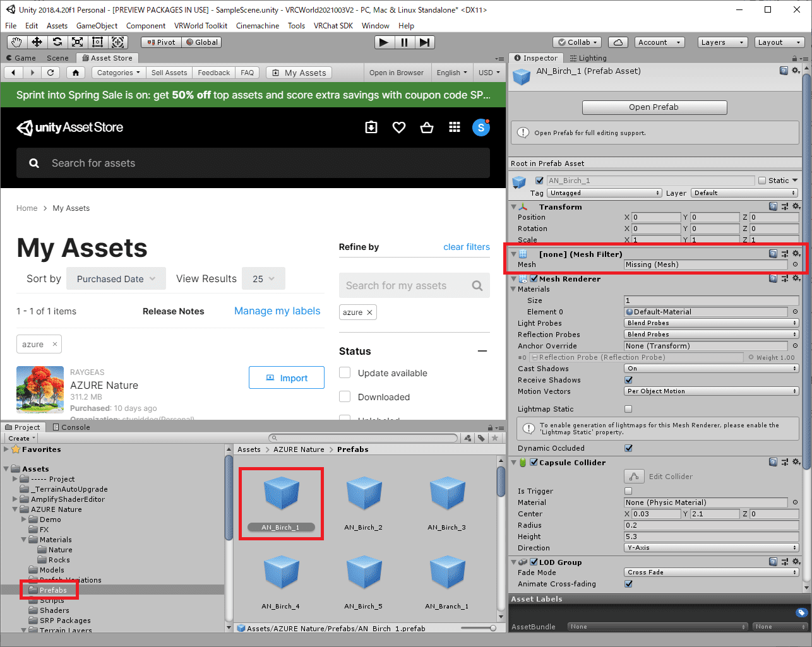Select the combined Transform tool
Screen dimensions: 812x647
[118, 42]
